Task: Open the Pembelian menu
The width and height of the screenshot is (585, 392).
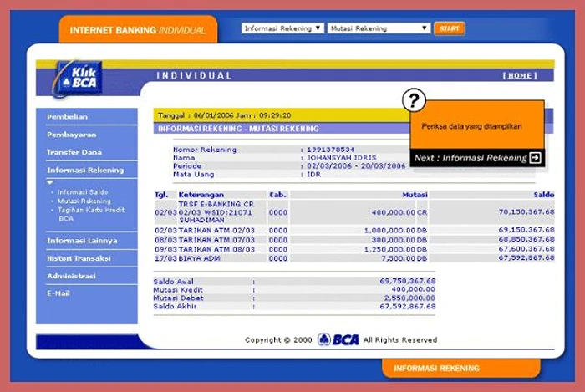Action: click(67, 117)
